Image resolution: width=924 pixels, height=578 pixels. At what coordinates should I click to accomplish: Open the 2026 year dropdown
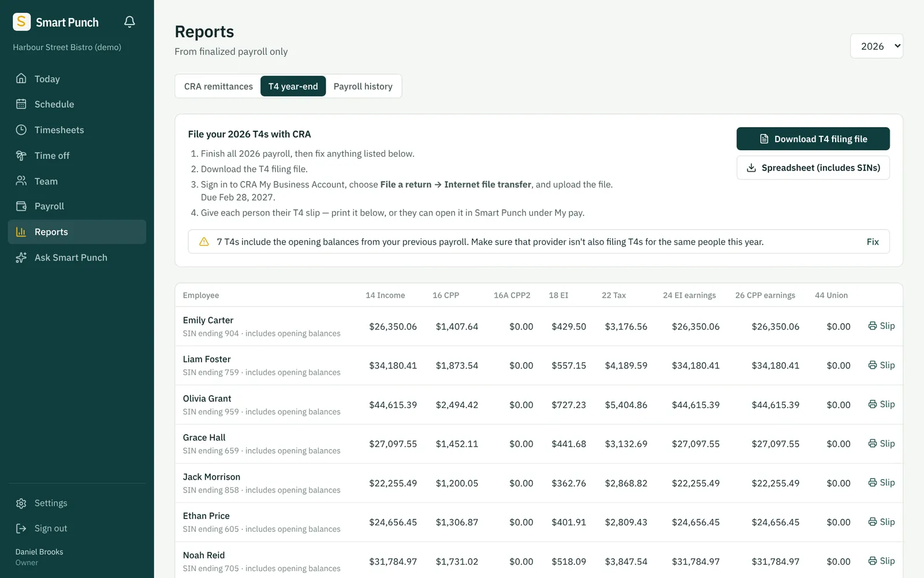[x=877, y=46]
